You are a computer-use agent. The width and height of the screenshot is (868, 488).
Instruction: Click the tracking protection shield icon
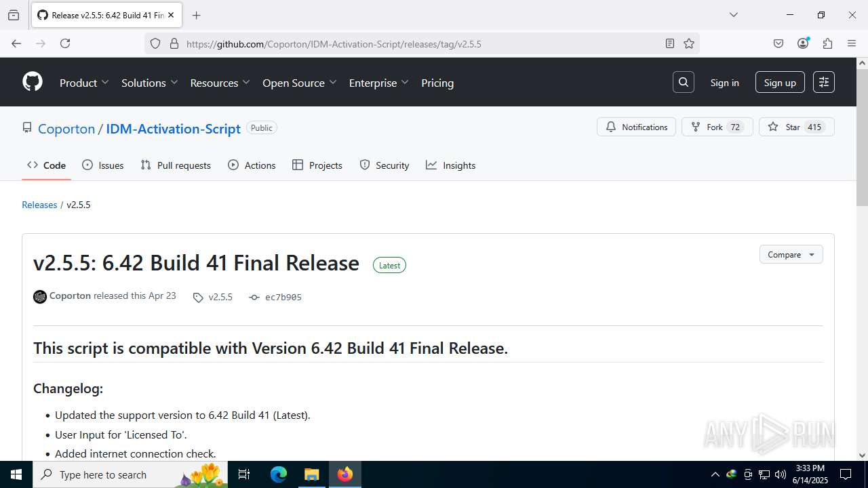155,43
